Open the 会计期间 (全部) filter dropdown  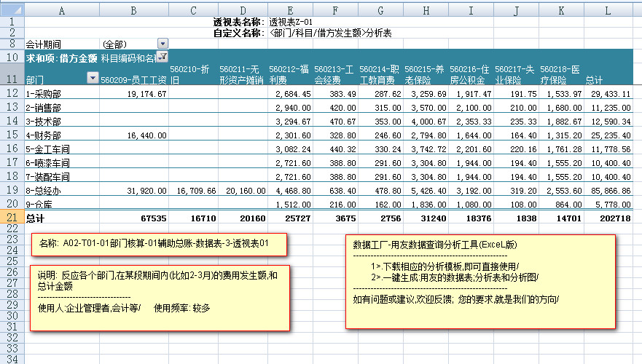pos(163,44)
